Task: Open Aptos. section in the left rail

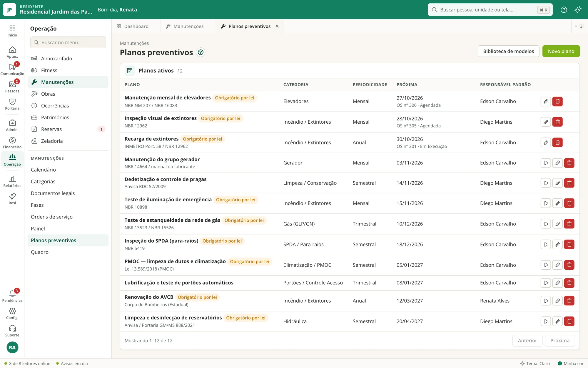Action: [x=12, y=52]
